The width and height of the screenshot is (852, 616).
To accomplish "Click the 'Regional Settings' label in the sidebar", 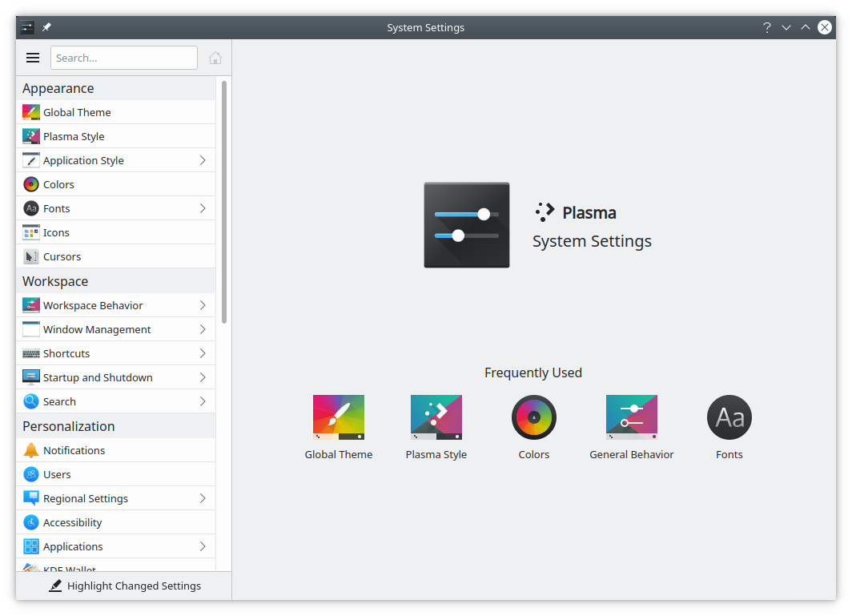I will (86, 498).
